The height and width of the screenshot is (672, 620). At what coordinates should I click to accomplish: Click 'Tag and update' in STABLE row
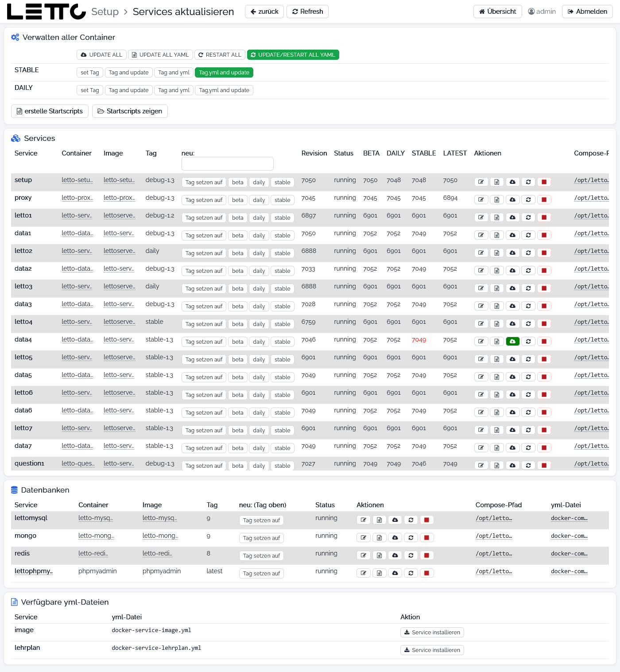129,72
